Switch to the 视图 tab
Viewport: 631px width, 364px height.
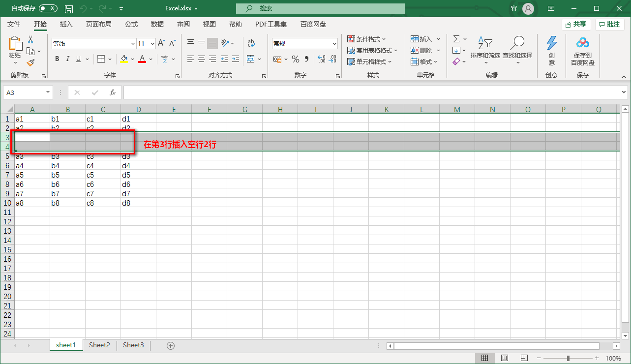[x=210, y=24]
